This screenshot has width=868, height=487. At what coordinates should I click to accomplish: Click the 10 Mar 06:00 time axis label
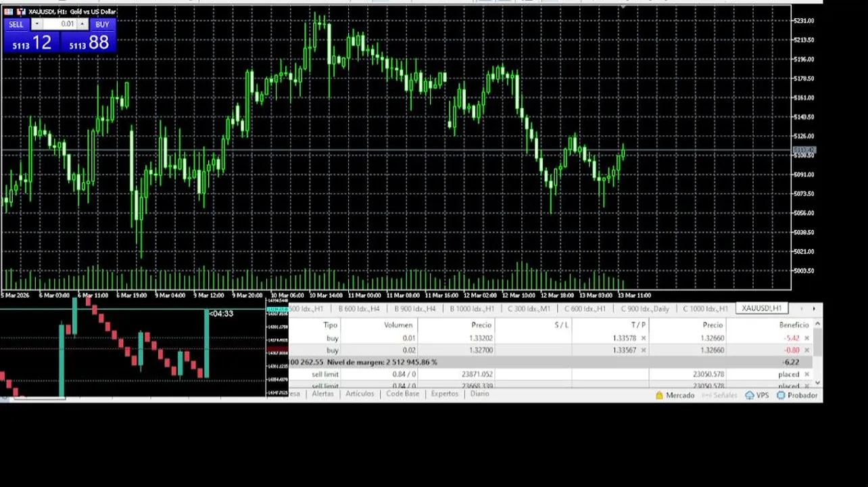click(287, 296)
